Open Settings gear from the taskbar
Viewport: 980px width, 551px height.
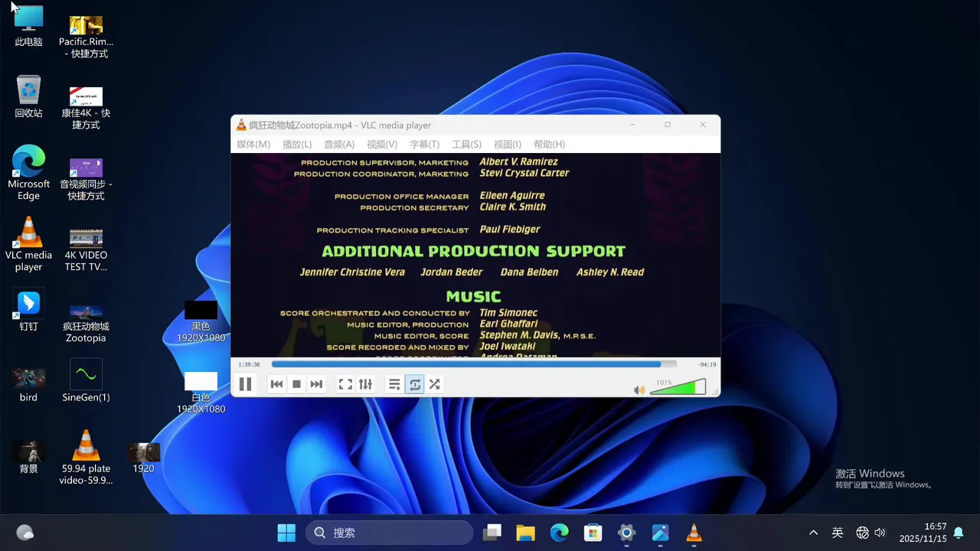[x=626, y=533]
